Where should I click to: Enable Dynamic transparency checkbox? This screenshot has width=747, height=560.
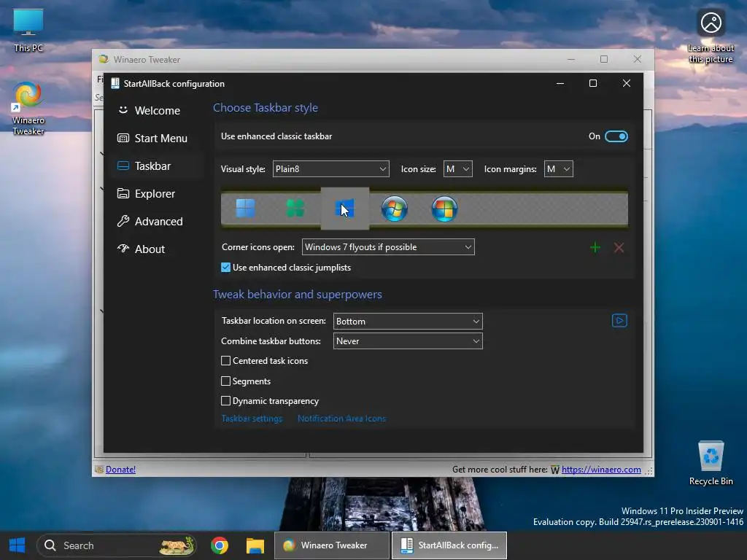(226, 401)
